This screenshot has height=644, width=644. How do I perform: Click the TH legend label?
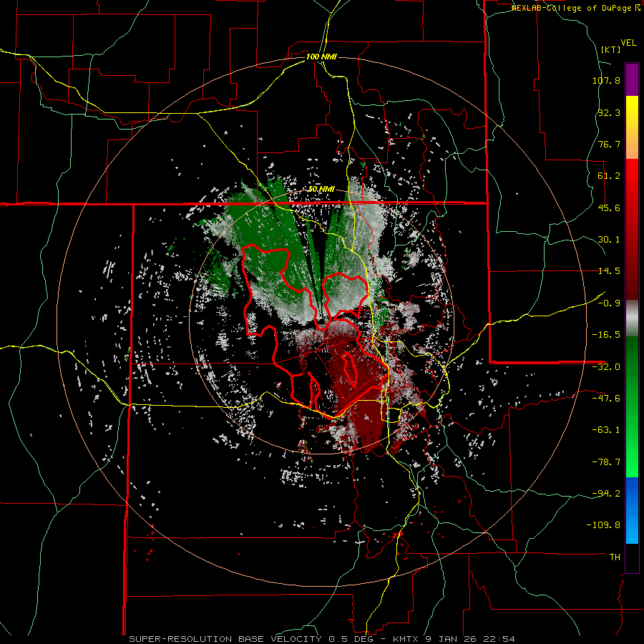(x=615, y=557)
